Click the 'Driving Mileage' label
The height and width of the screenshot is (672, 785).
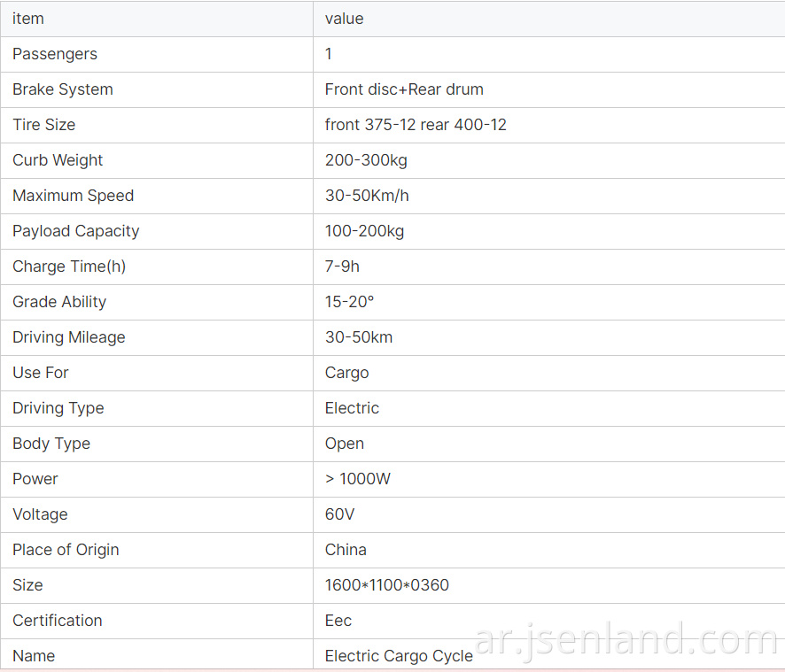pyautogui.click(x=68, y=337)
